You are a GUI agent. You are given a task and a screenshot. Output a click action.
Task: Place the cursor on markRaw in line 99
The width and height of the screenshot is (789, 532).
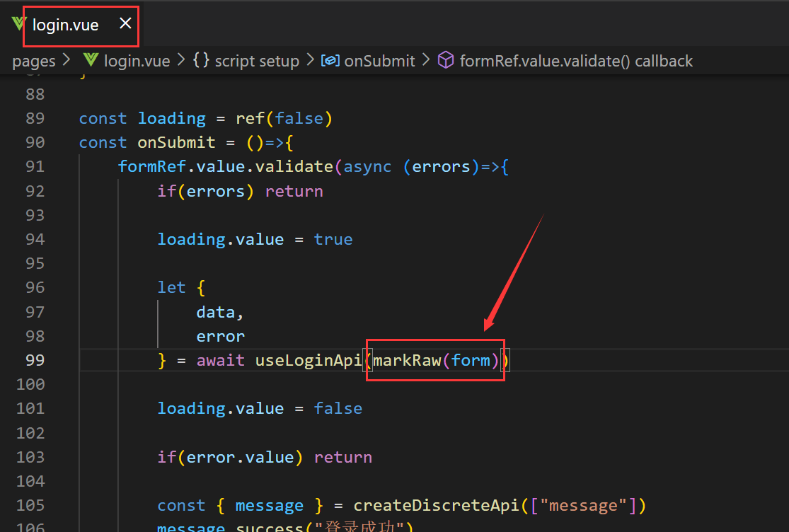coord(407,360)
